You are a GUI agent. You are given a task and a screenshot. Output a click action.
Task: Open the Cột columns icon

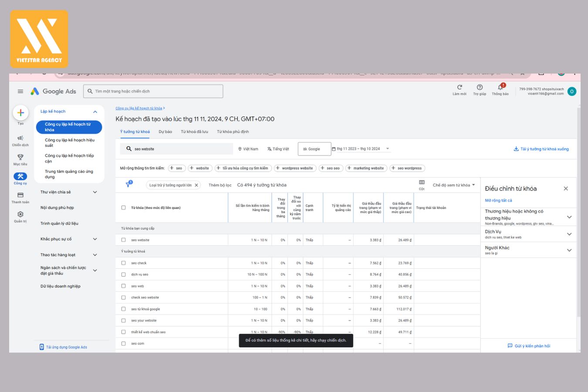422,182
